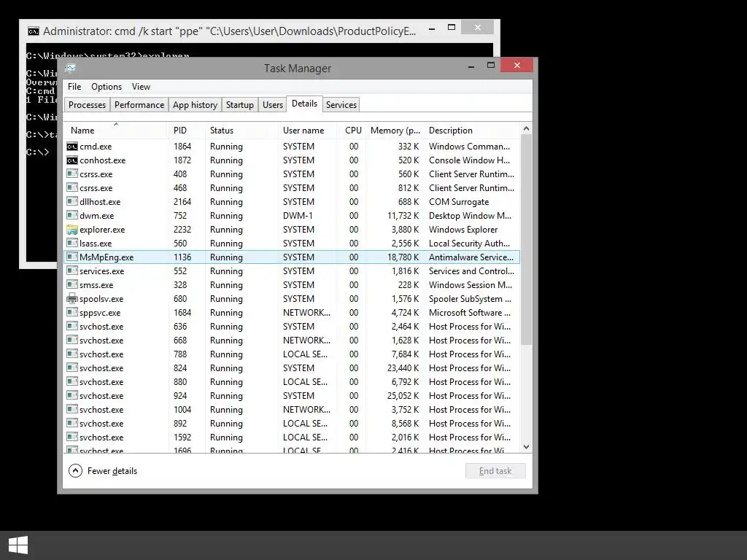Select the csrss.exe row with PID 408

[x=292, y=174]
